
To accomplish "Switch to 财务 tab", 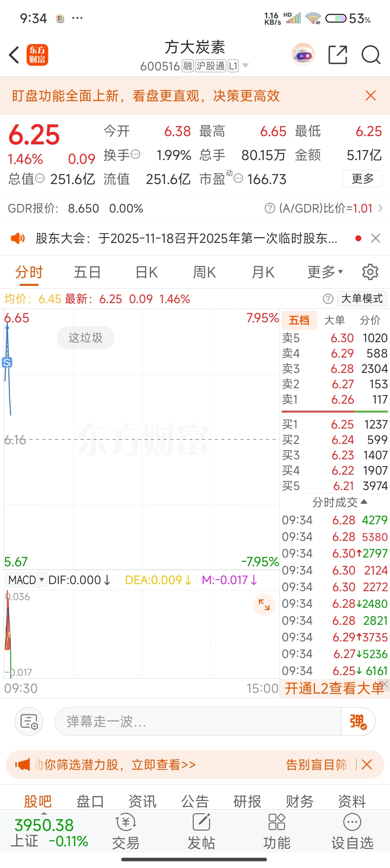I will (x=300, y=802).
